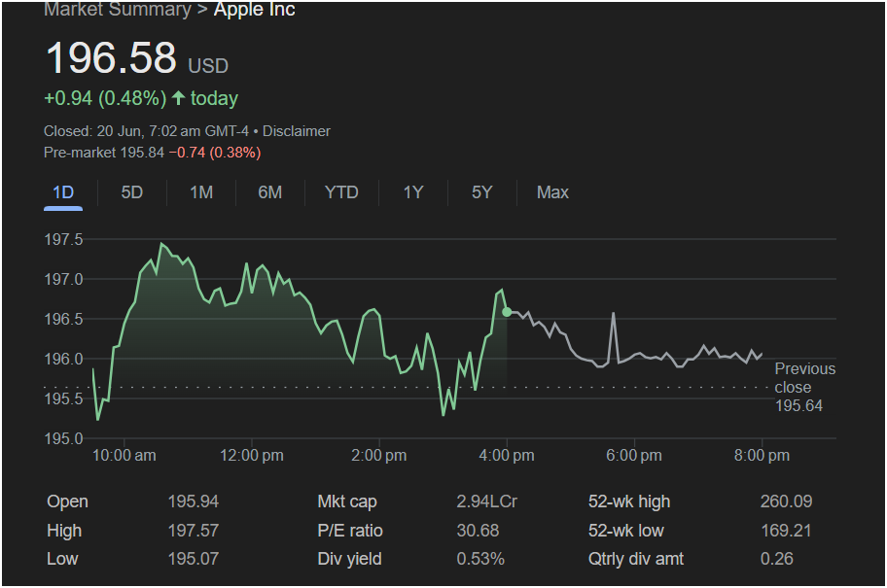This screenshot has height=588, width=887.
Task: Click the Closed: 20 Jun timestamp
Action: (x=146, y=131)
